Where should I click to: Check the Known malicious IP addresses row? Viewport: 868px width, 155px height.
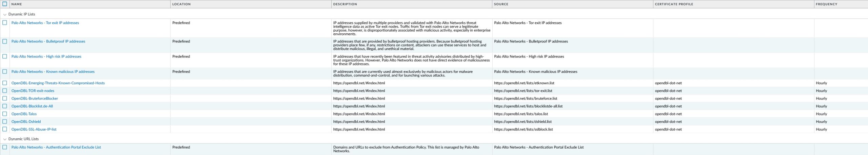[5, 72]
